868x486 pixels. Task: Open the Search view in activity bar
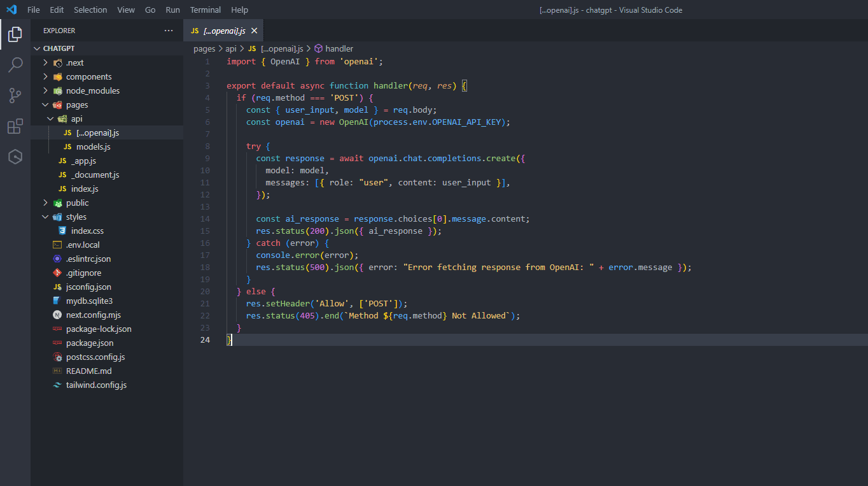[x=15, y=65]
